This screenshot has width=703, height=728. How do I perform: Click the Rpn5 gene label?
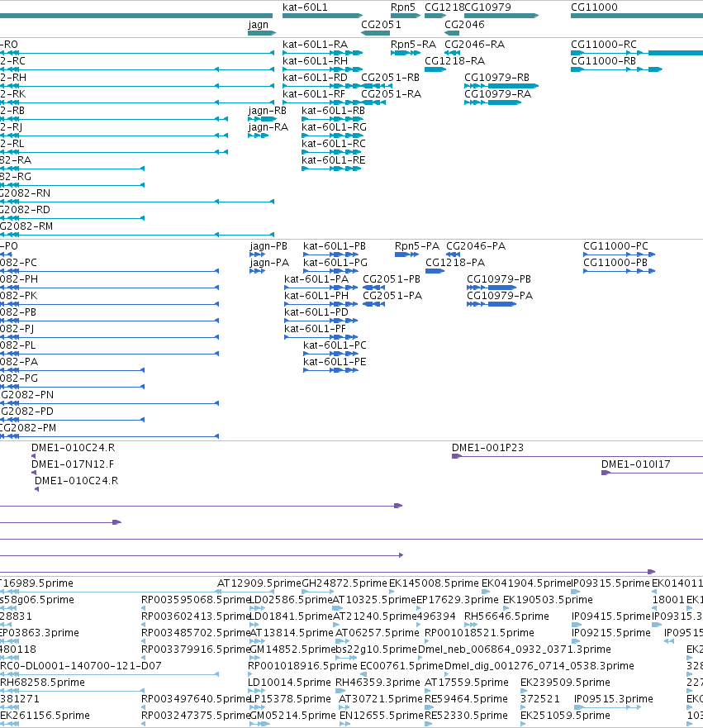[403, 7]
